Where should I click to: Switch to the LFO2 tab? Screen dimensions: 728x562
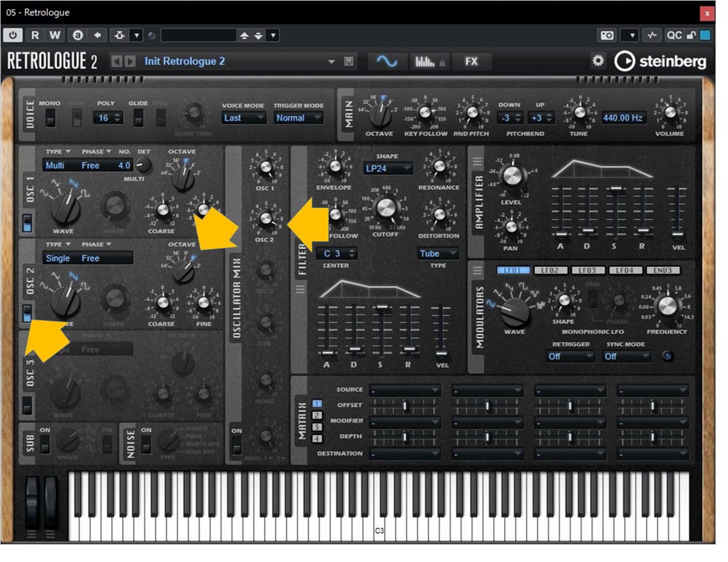point(550,270)
